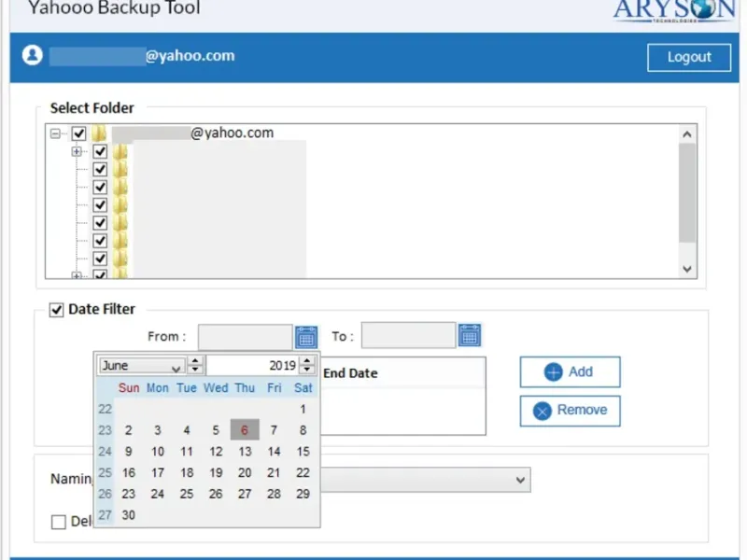Click the Logout button

pos(688,57)
